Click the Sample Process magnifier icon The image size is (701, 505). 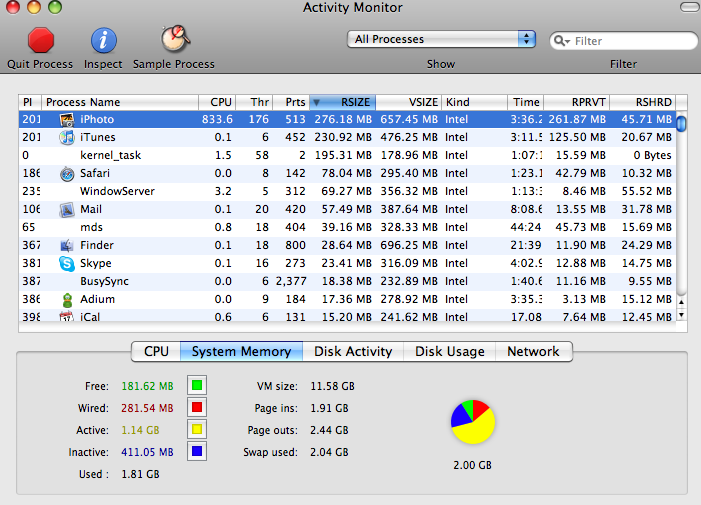point(175,38)
